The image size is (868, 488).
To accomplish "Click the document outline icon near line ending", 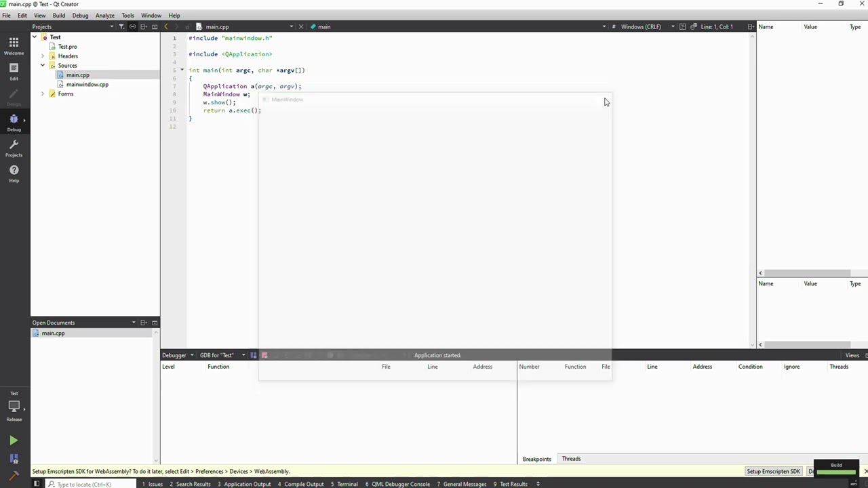I will coord(683,26).
